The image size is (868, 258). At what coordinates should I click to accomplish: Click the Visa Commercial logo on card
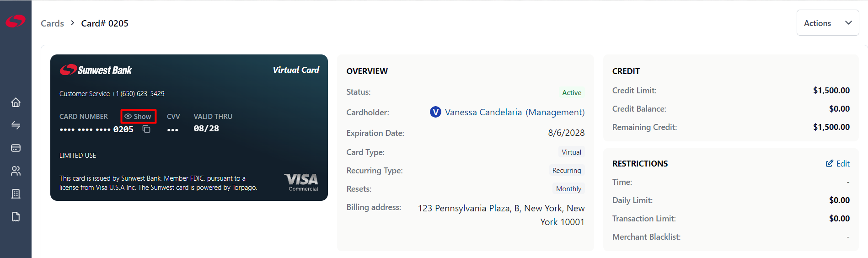pos(301,182)
